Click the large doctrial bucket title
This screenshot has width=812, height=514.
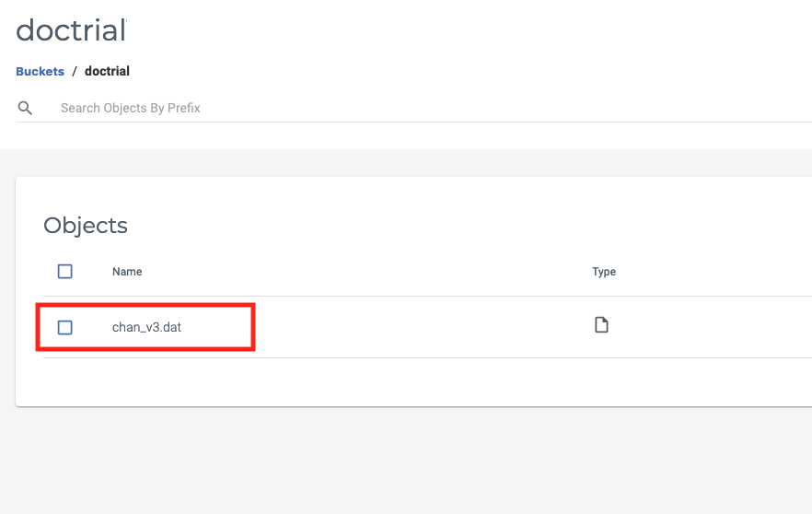click(x=70, y=30)
